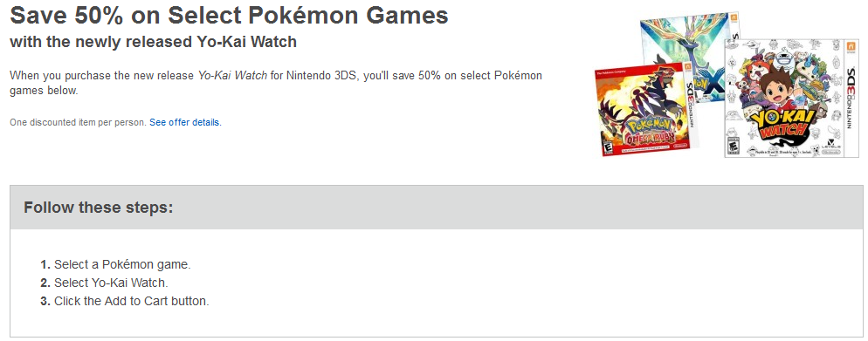Click the Nintendo 3DS spine on Yo-Kai Watch
868x341 pixels.
[853, 98]
